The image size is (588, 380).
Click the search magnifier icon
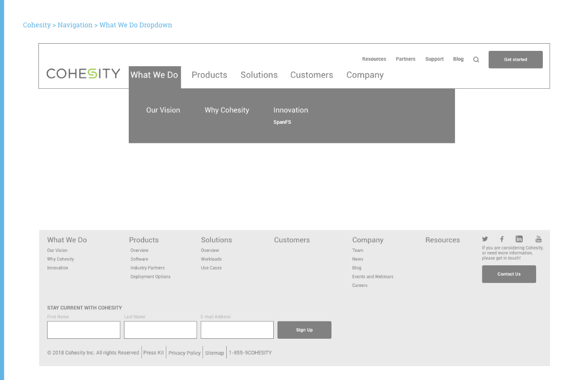click(x=476, y=59)
